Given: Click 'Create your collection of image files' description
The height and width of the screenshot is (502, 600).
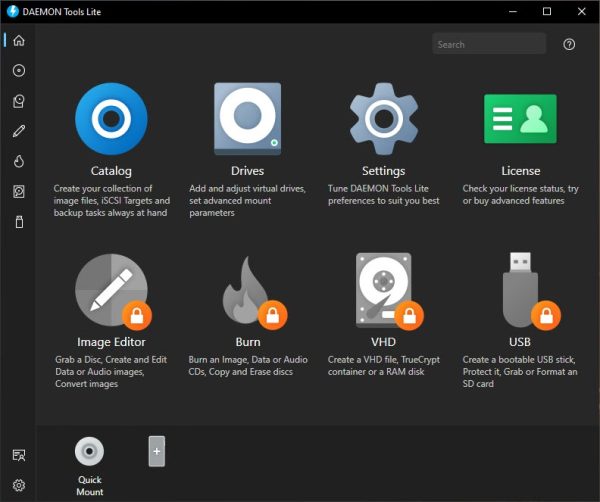Looking at the screenshot, I should [x=111, y=200].
